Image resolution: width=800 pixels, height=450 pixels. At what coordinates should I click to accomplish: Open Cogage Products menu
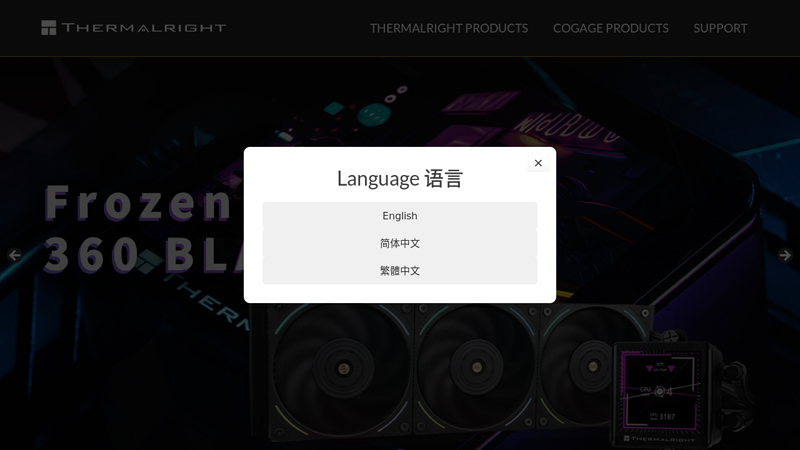611,28
